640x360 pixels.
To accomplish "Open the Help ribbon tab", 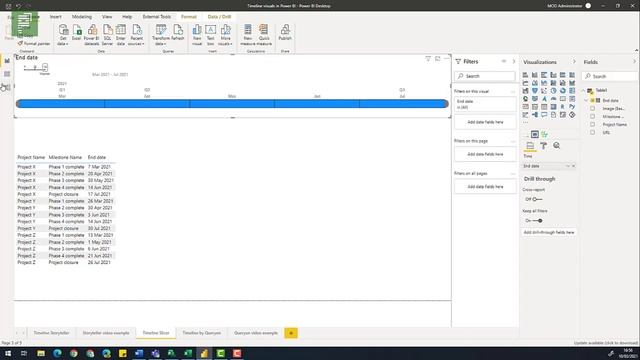I will tap(127, 17).
